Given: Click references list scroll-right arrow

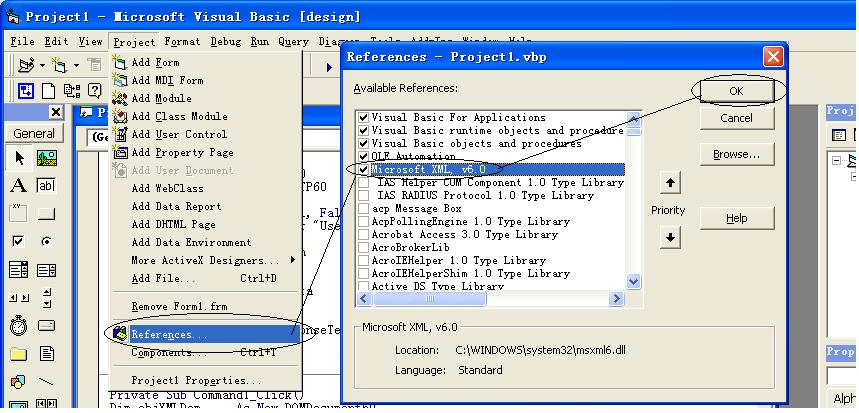Looking at the screenshot, I should (617, 299).
